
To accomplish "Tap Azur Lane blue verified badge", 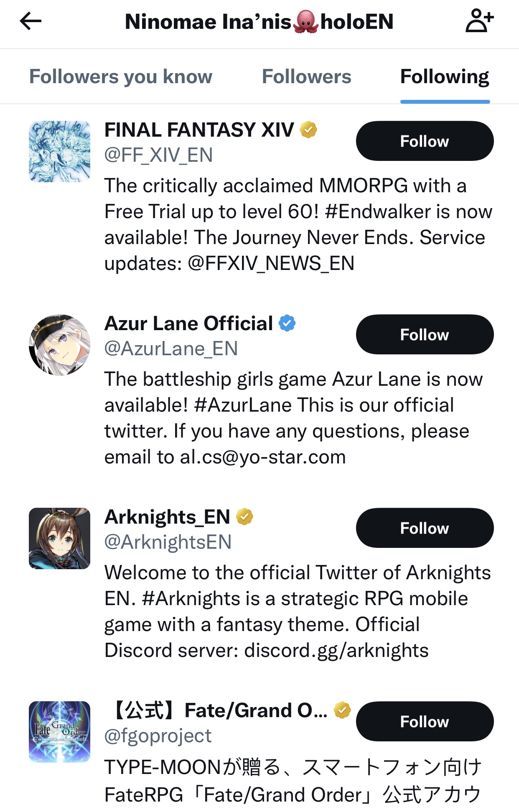I will 287,323.
